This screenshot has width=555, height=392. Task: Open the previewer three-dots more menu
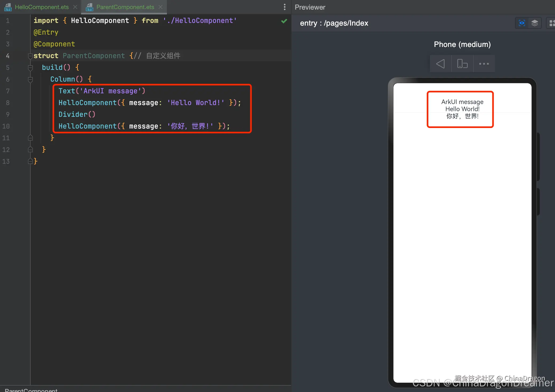point(484,64)
